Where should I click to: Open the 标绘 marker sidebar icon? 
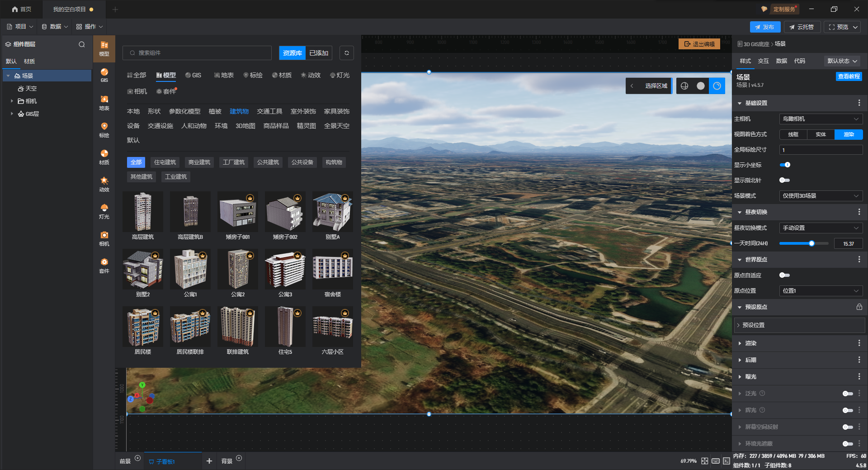104,129
